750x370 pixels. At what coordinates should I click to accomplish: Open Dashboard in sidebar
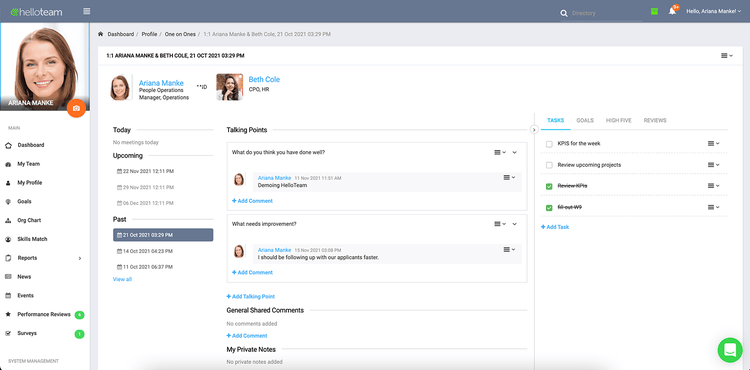[31, 145]
